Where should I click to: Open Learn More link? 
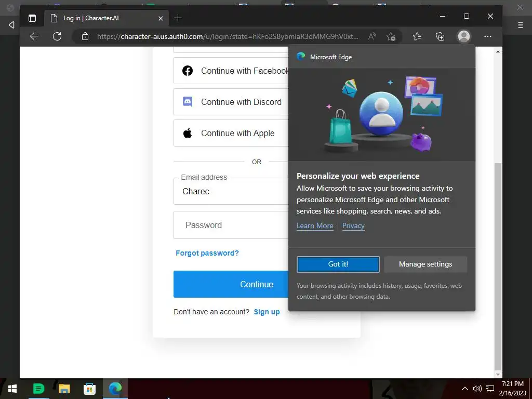[315, 225]
